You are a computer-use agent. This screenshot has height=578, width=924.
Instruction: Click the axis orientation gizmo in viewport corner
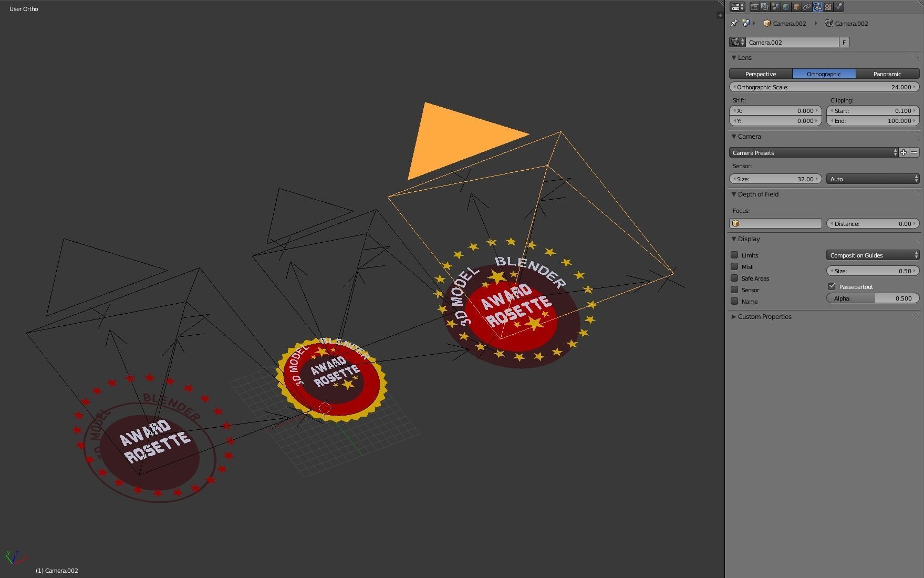[x=16, y=557]
